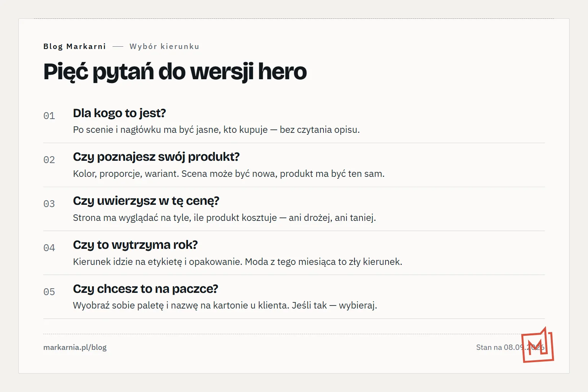Click the question 'Dla kogo to jest?'

pyautogui.click(x=119, y=113)
